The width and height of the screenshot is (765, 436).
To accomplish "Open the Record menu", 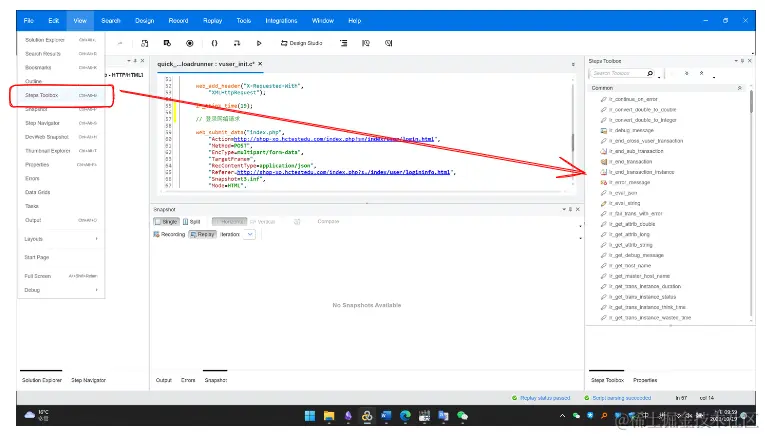I will (179, 20).
